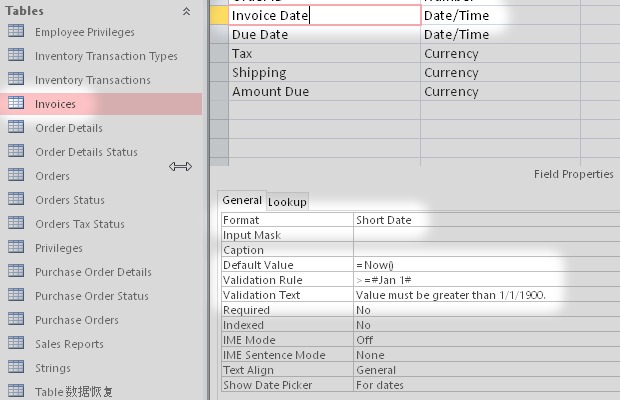Image resolution: width=620 pixels, height=400 pixels.
Task: Select Purchase Order Status in navigation list
Action: pos(91,296)
